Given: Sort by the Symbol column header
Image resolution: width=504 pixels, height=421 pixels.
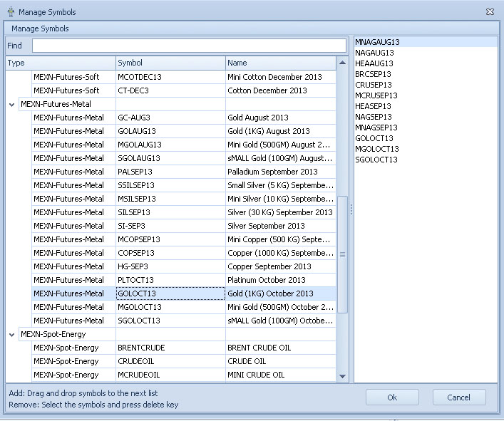Looking at the screenshot, I should tap(170, 63).
